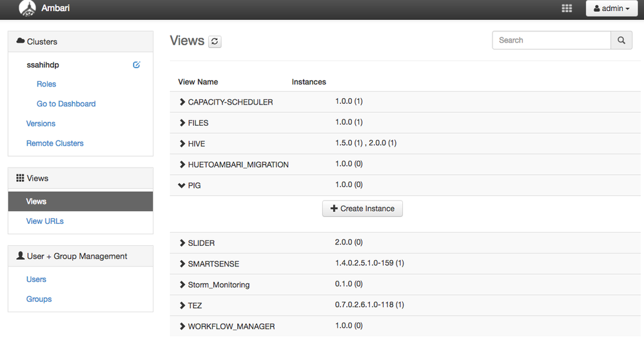
Task: Click HIVE instances text 1.5.0 (1) , 2.0.0 (1)
Action: point(366,143)
